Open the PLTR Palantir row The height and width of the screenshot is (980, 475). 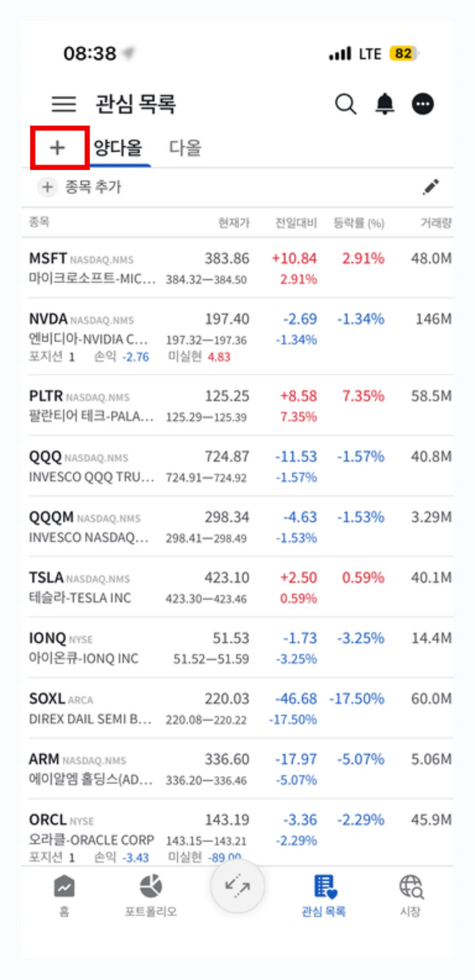click(241, 406)
